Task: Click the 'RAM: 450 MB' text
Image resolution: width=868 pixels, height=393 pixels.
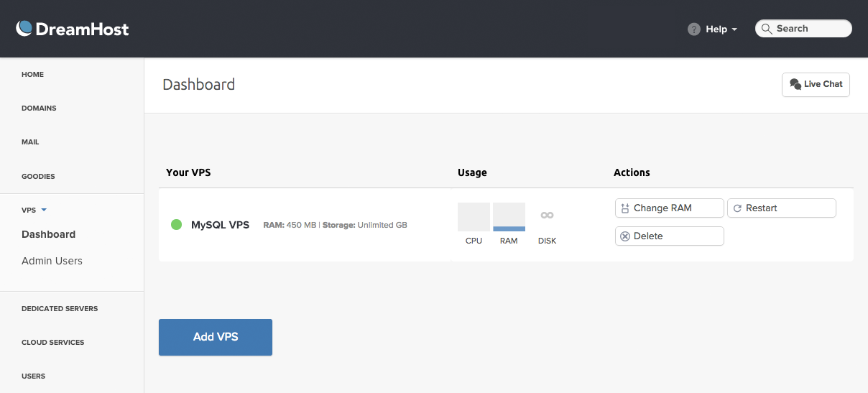Action: [x=290, y=226]
